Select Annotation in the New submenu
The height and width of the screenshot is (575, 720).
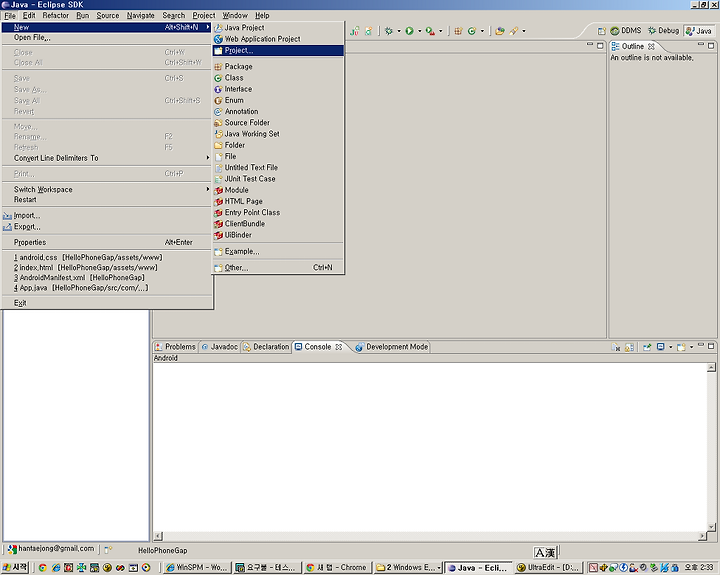click(x=278, y=112)
